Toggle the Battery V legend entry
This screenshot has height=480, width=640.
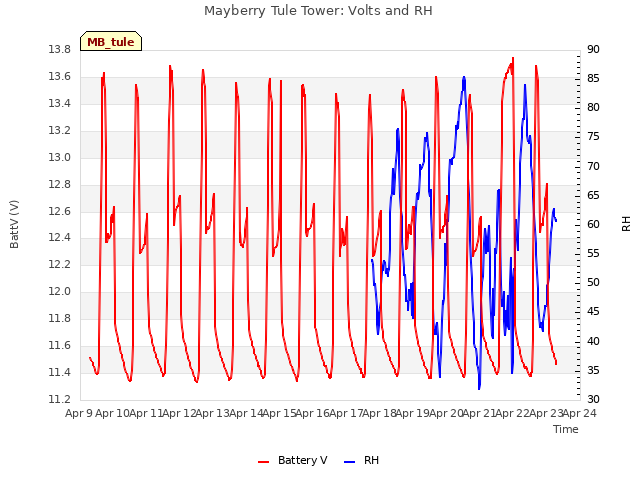pyautogui.click(x=293, y=460)
